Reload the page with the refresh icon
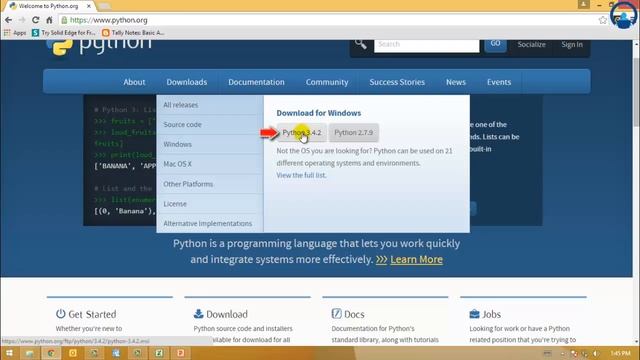 click(x=36, y=20)
